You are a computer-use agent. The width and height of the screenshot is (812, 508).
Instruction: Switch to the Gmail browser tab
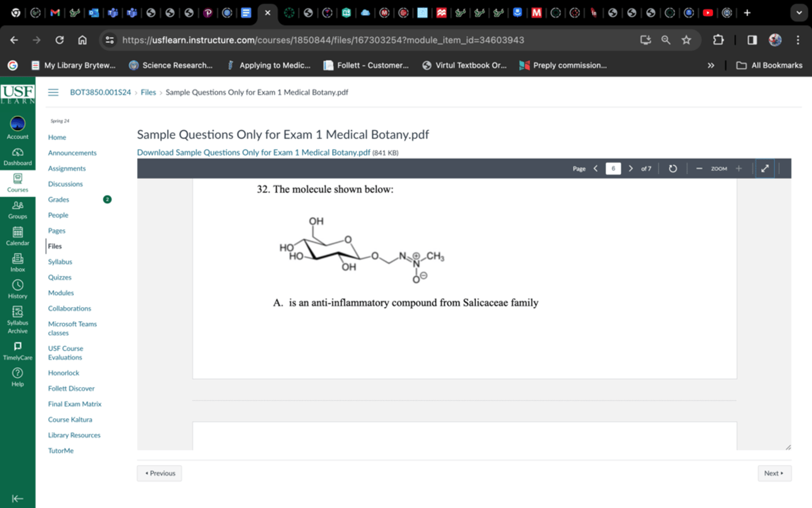55,12
